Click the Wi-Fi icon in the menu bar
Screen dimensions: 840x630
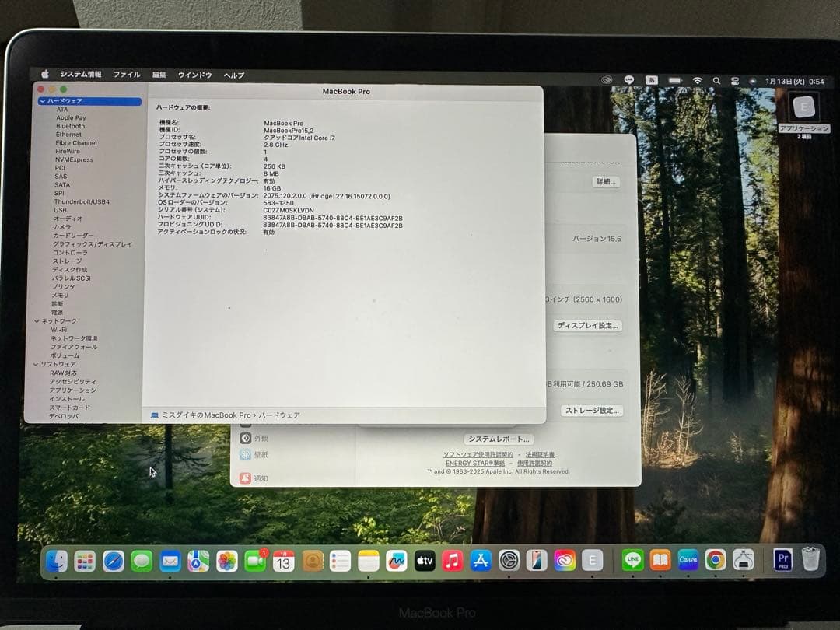click(x=698, y=79)
